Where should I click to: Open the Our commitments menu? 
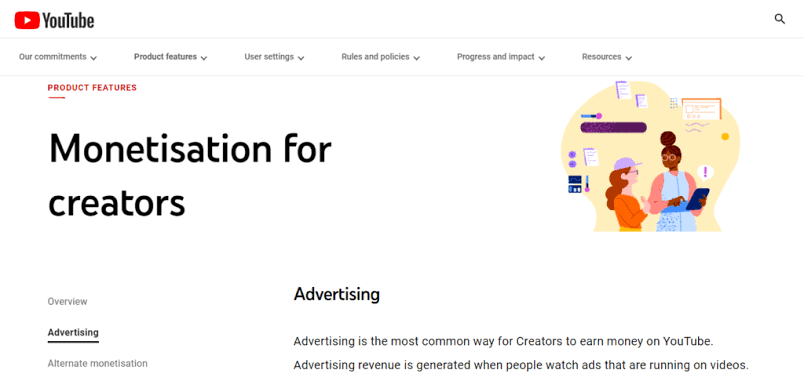pos(58,57)
